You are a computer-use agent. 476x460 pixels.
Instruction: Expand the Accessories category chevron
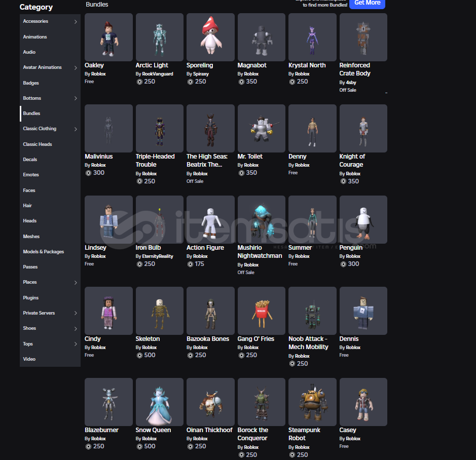click(76, 22)
